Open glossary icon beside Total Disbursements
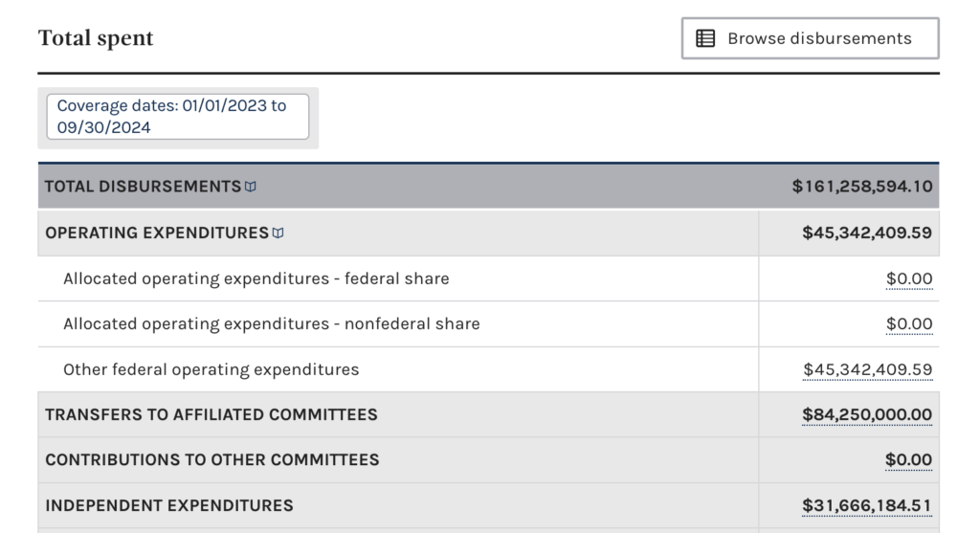 pos(251,187)
